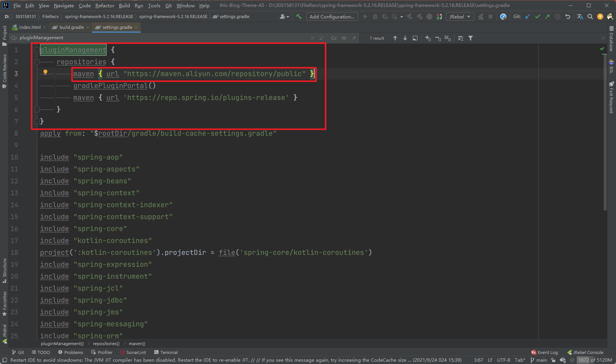The width and height of the screenshot is (616, 364).
Task: Click the Tab* indent setting
Action: point(520,360)
